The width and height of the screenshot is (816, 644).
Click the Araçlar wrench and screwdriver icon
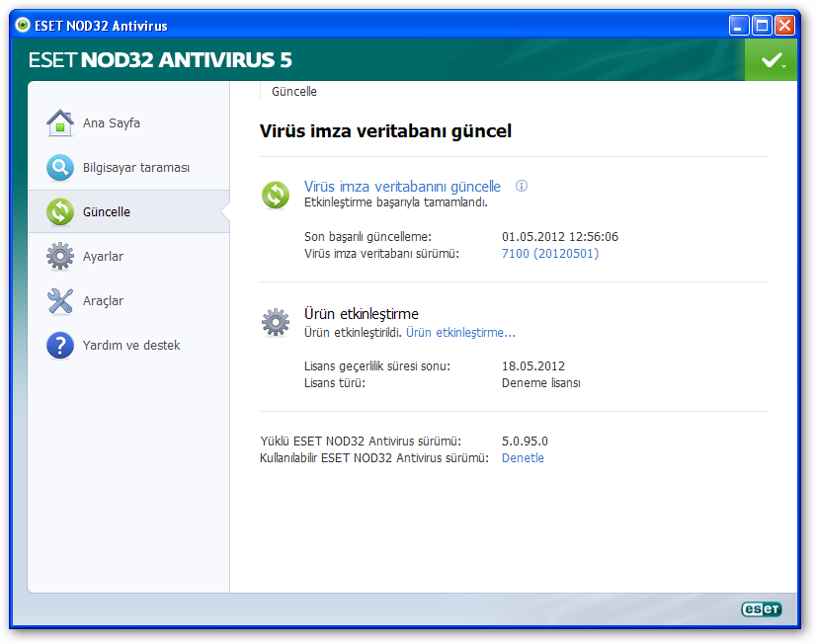click(x=60, y=300)
